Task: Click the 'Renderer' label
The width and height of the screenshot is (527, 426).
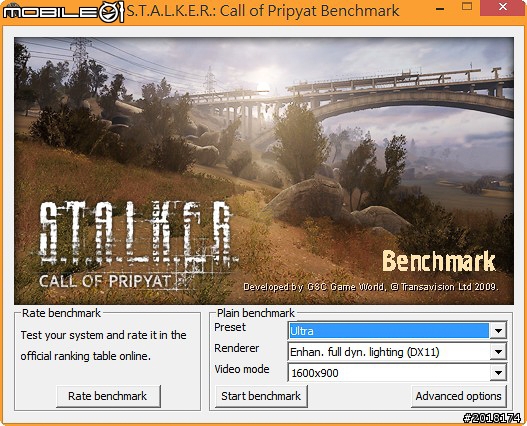Action: click(237, 348)
